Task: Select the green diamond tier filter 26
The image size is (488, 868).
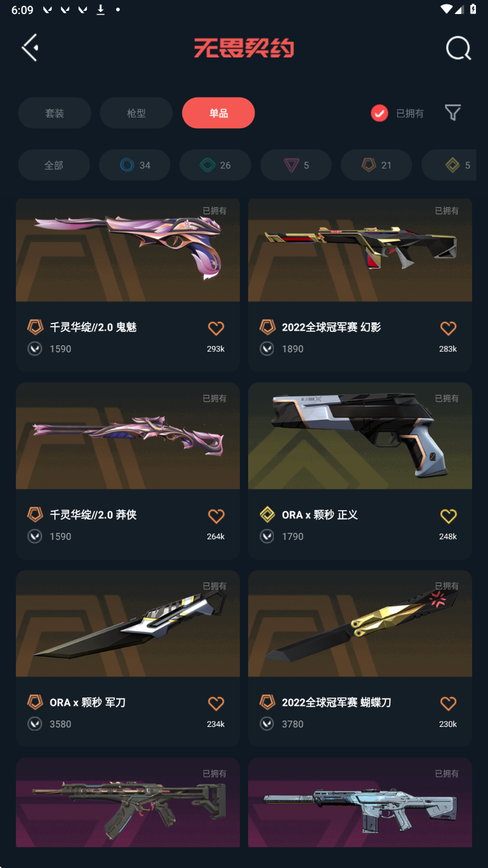Action: coord(215,165)
